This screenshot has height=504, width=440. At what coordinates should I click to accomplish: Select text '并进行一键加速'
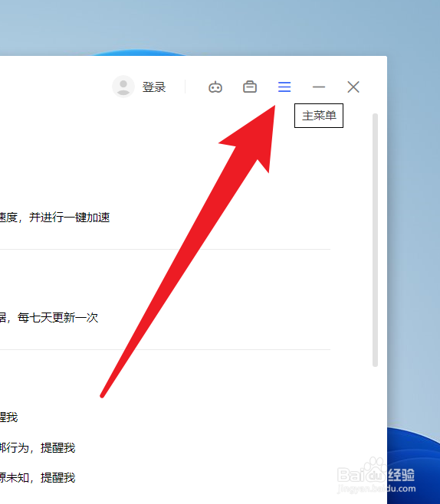(x=70, y=218)
